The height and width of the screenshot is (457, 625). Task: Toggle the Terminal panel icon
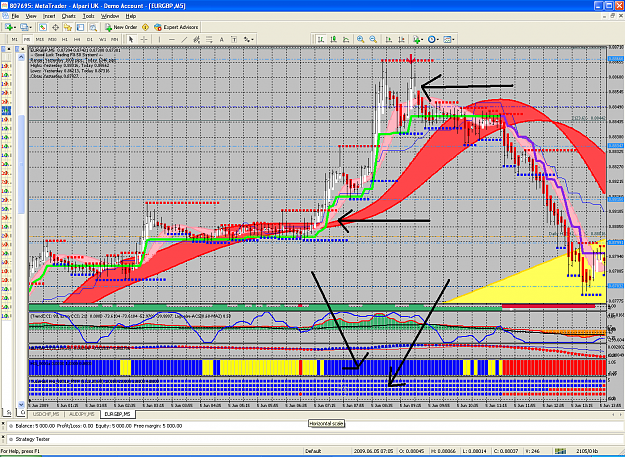[80, 27]
